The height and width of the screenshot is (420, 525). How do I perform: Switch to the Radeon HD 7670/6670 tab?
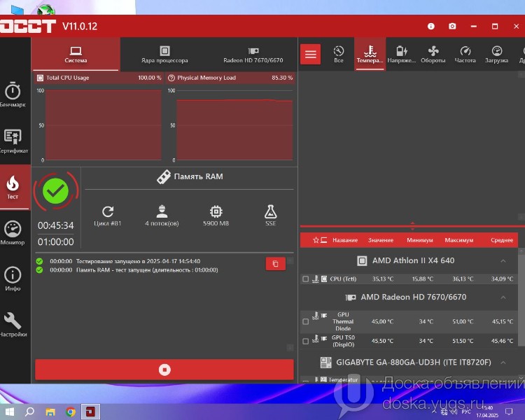[x=253, y=55]
